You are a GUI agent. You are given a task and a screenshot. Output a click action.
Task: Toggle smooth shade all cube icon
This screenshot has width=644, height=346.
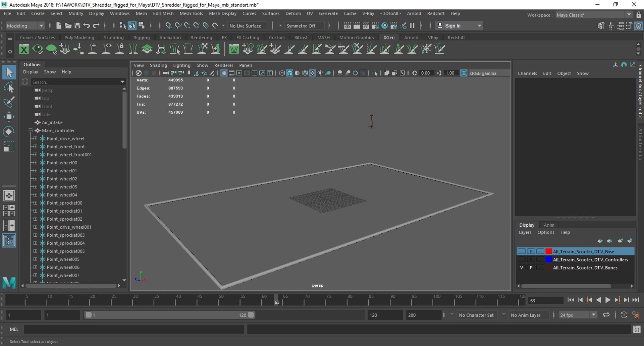[289, 73]
